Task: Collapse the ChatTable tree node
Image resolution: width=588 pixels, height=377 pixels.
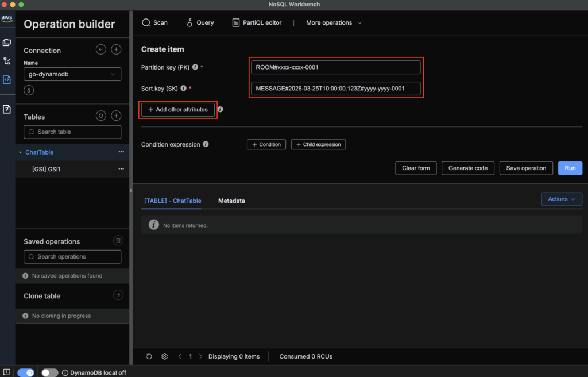Action: 21,153
